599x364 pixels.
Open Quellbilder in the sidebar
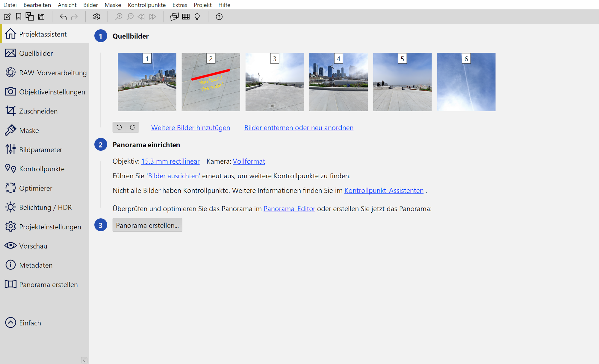[45, 53]
